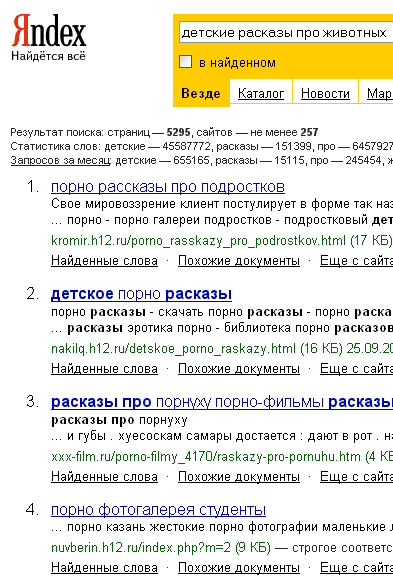393x581 pixels.
Task: Switch to the 'Каталог' tab
Action: (x=261, y=93)
